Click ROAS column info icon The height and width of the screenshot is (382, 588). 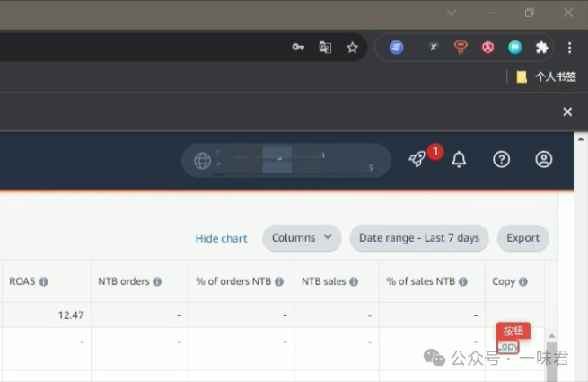[44, 281]
